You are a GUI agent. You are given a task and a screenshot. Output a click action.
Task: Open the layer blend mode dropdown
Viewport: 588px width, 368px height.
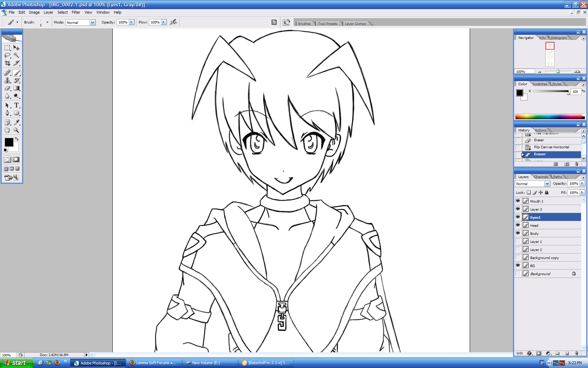click(x=547, y=184)
